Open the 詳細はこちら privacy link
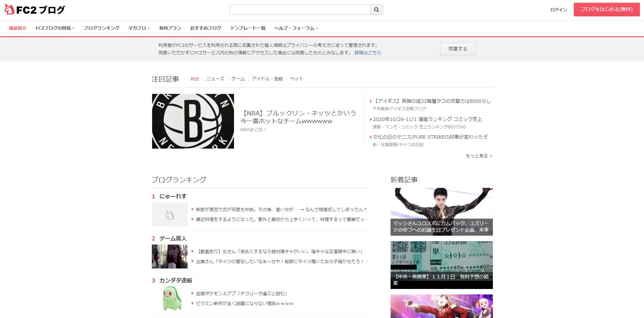Viewport: 644px width, 318px height. click(368, 53)
